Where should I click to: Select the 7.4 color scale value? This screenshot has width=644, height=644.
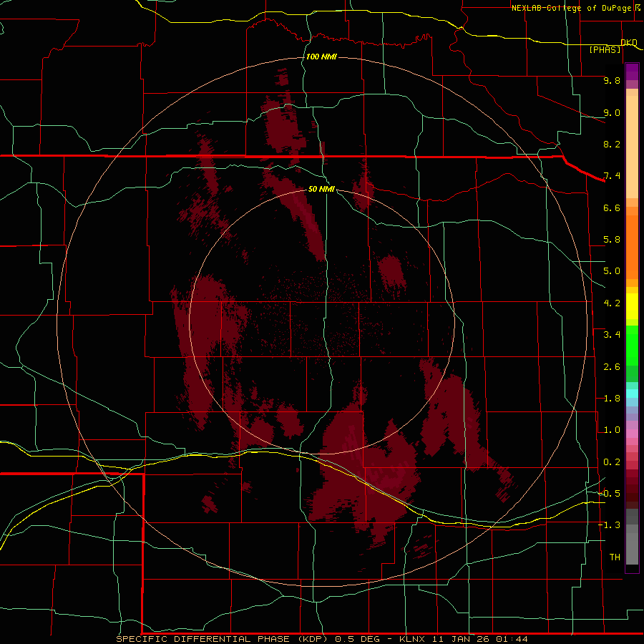coord(612,176)
